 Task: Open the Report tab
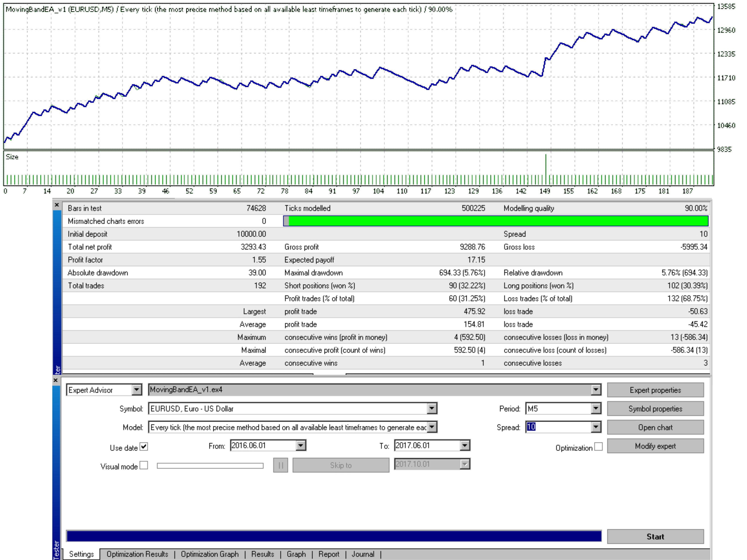pyautogui.click(x=329, y=554)
